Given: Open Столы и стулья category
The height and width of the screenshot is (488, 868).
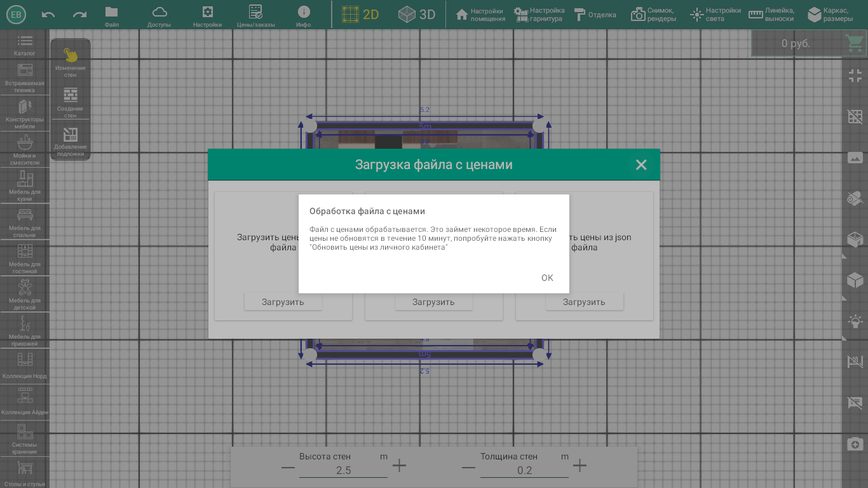Looking at the screenshot, I should tap(25, 474).
